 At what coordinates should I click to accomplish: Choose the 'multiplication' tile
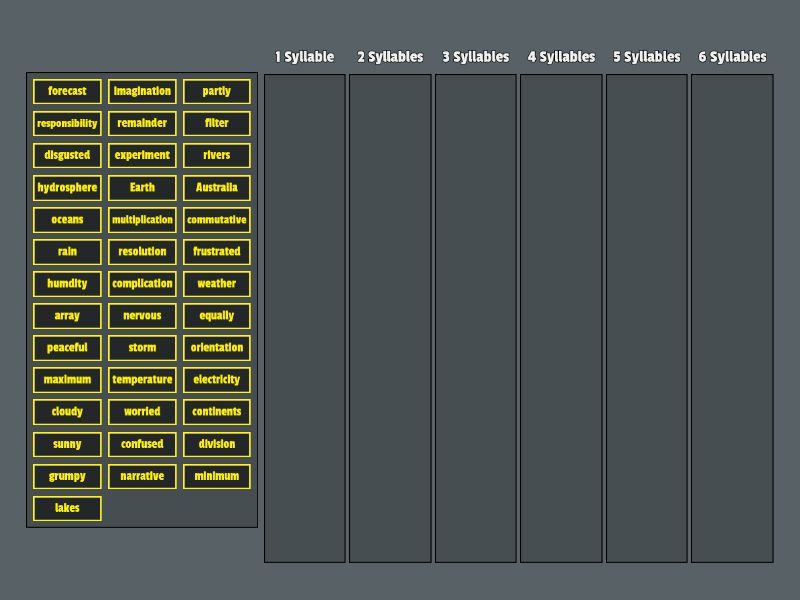point(142,220)
